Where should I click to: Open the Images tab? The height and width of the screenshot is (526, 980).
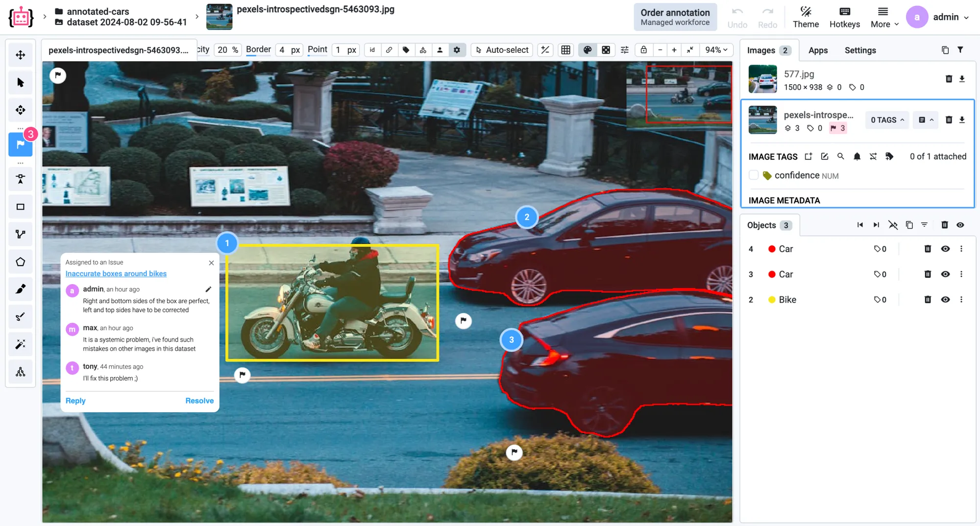(x=769, y=50)
